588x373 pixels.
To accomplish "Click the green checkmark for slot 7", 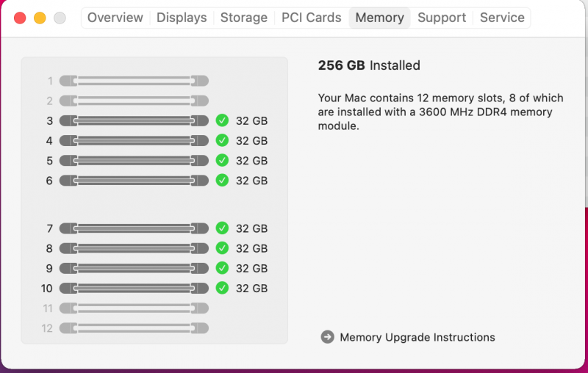I will 223,228.
